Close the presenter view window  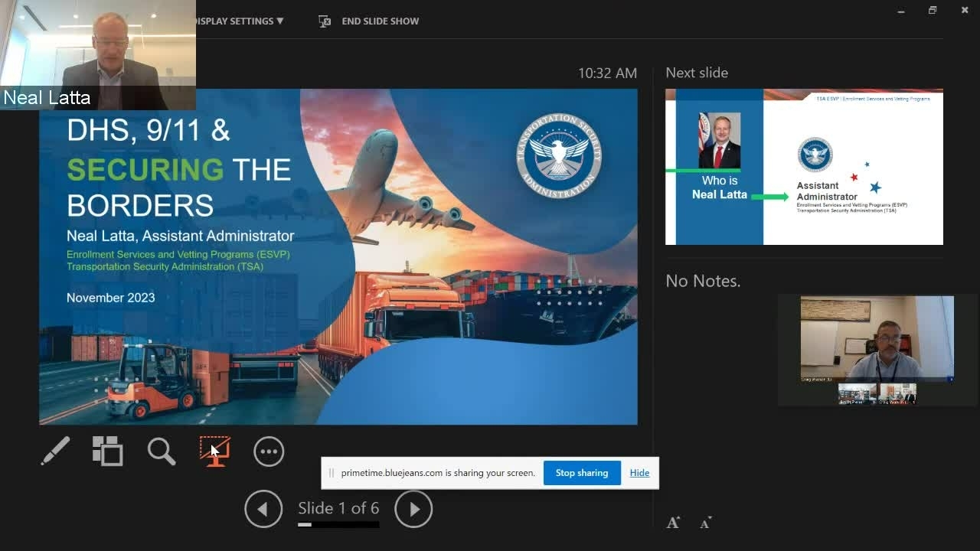click(x=965, y=10)
